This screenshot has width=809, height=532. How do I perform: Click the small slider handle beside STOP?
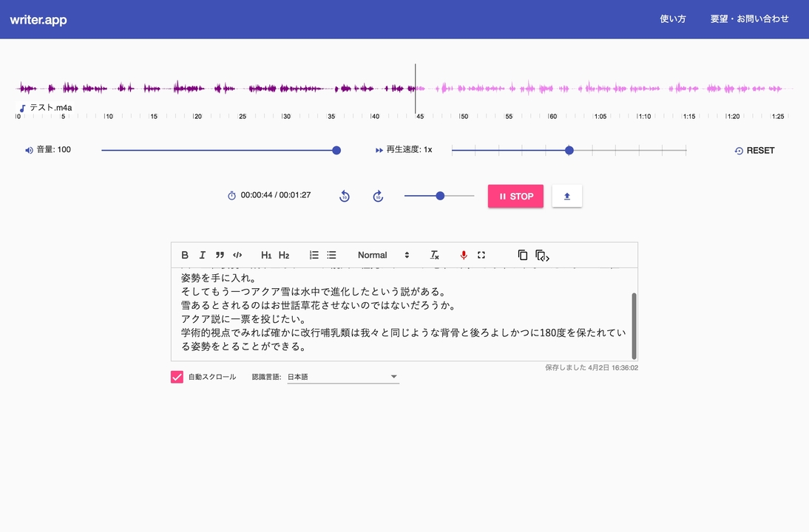click(x=440, y=196)
